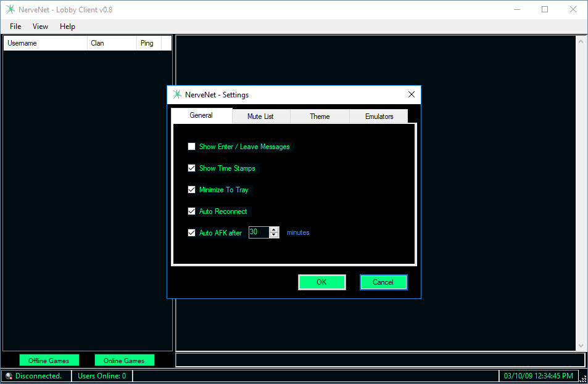Open the File menu
588x384 pixels.
pos(15,27)
